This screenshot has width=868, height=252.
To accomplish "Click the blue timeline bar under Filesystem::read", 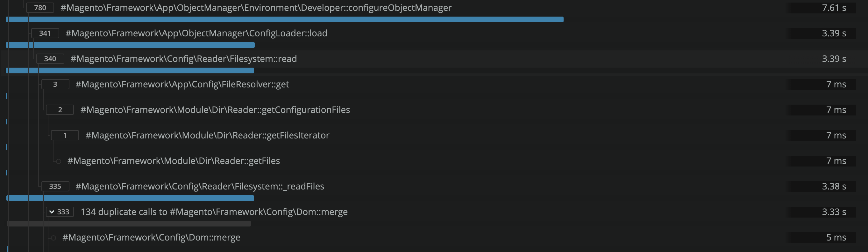I will [x=130, y=70].
